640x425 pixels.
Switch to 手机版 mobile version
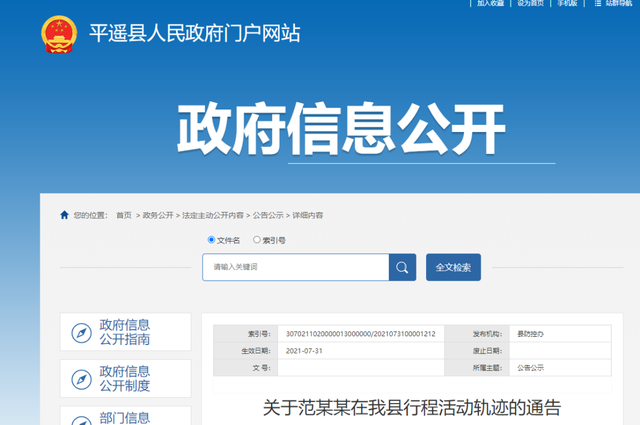point(567,4)
